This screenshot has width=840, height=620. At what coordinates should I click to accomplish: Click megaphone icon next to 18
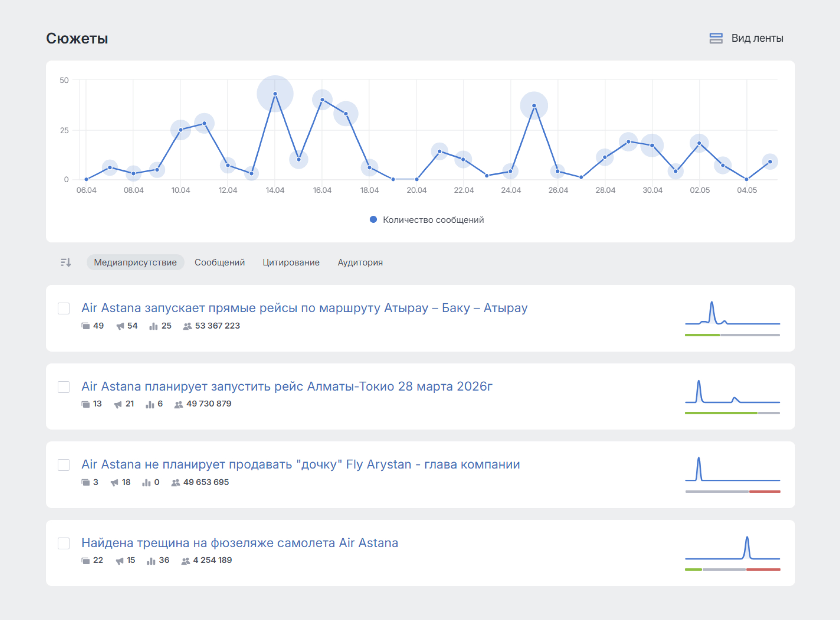click(x=114, y=482)
